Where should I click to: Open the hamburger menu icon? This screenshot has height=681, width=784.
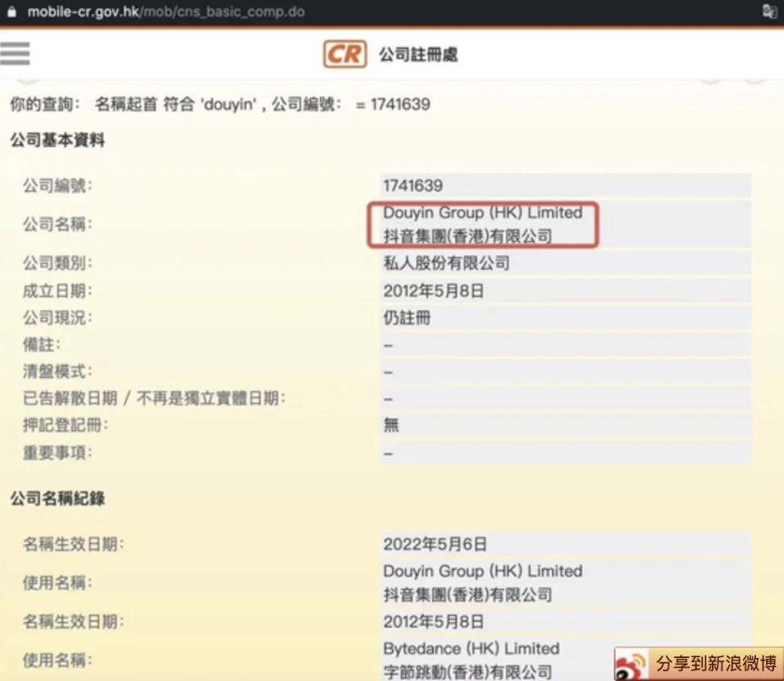tap(15, 53)
